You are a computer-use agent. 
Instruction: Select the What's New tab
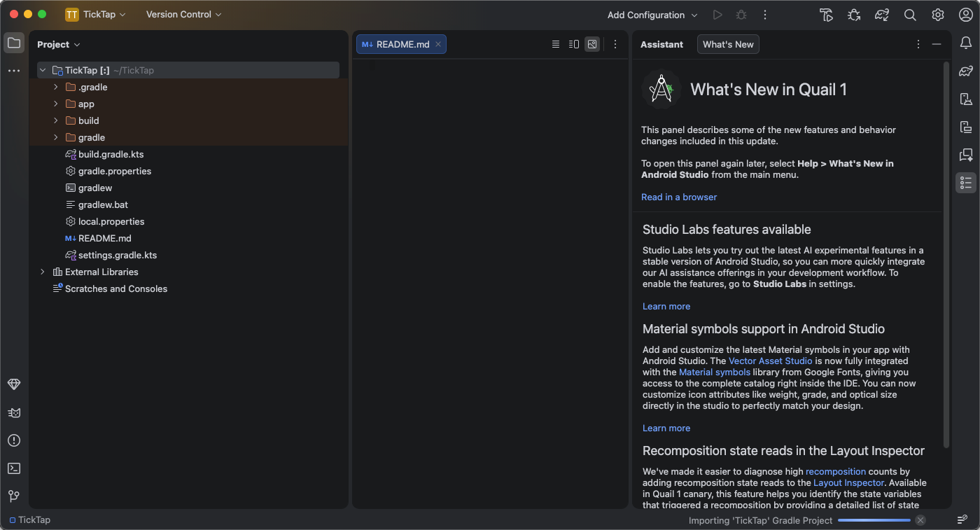728,44
